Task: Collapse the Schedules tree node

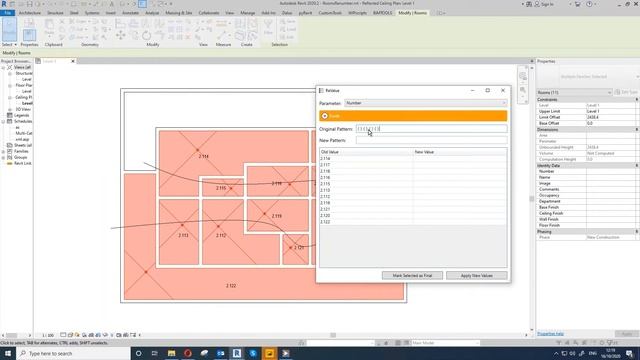Action: [3, 122]
